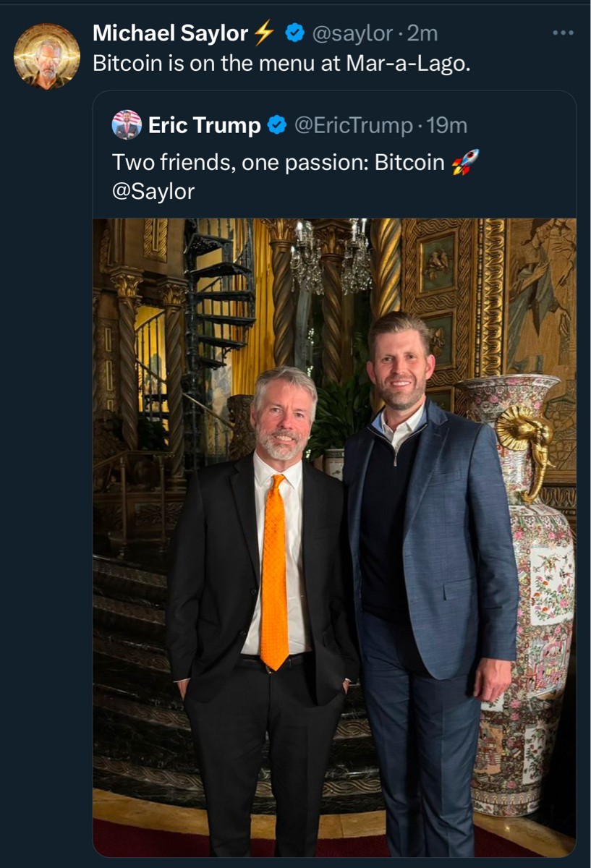Open the three-dot more options menu

click(562, 33)
